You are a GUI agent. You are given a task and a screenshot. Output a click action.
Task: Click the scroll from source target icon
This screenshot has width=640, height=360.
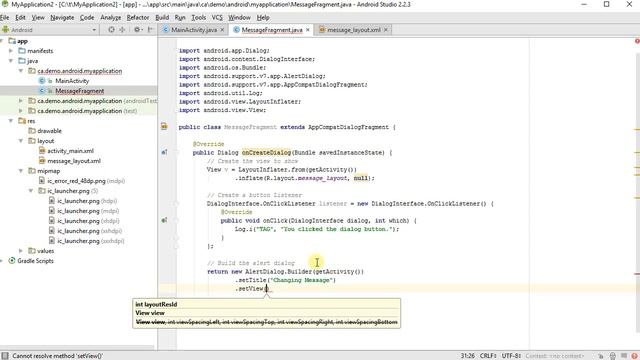pyautogui.click(x=111, y=30)
